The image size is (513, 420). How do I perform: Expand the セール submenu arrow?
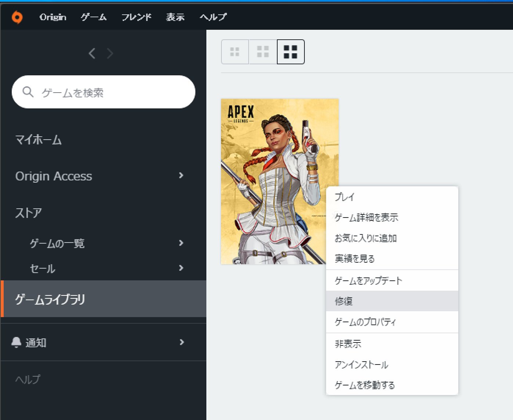coord(181,268)
